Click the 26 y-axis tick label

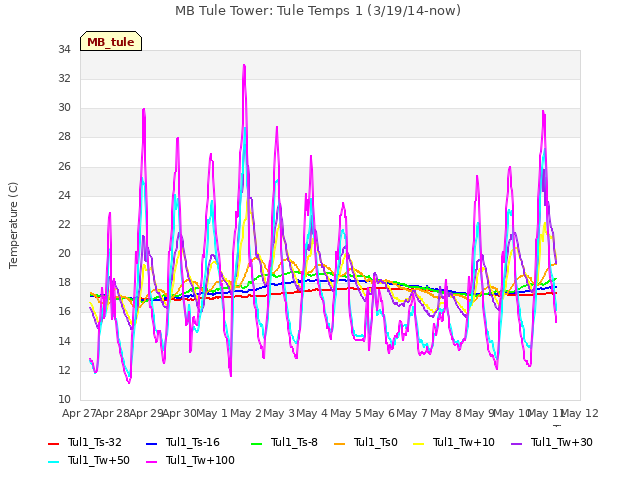(x=64, y=166)
